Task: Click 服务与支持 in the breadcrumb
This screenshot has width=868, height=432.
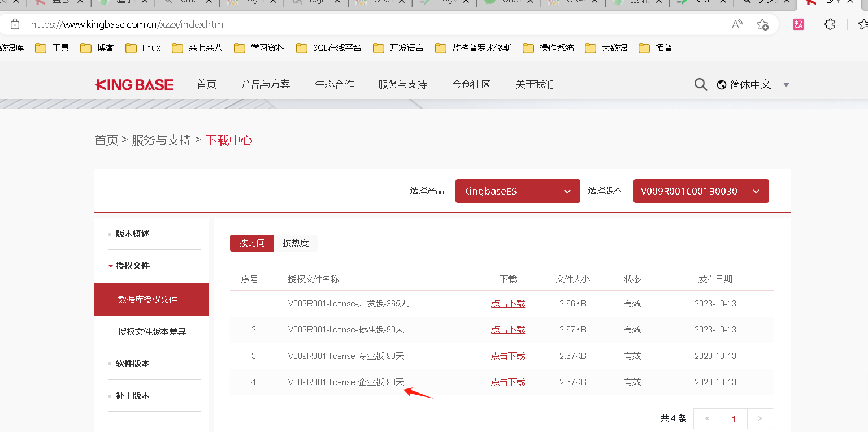Action: pyautogui.click(x=162, y=140)
